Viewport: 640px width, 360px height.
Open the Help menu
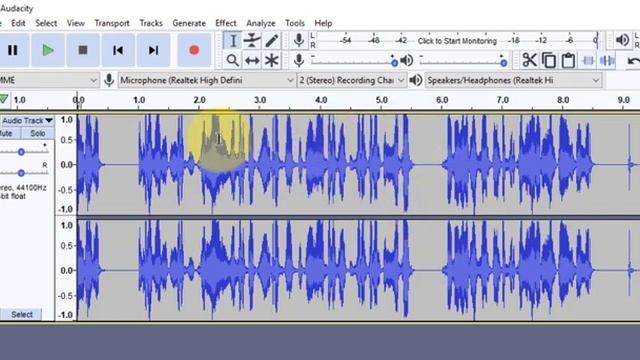click(x=323, y=23)
